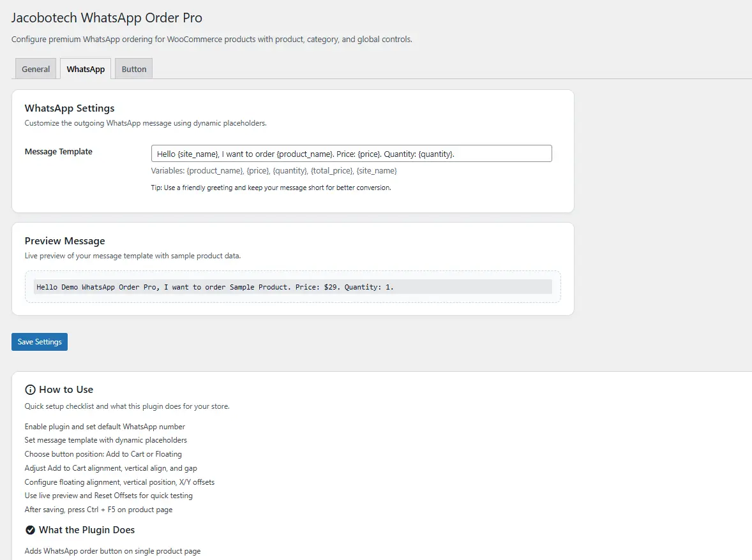Click the Preview Message section heading
Viewport: 752px width, 560px height.
tap(64, 241)
